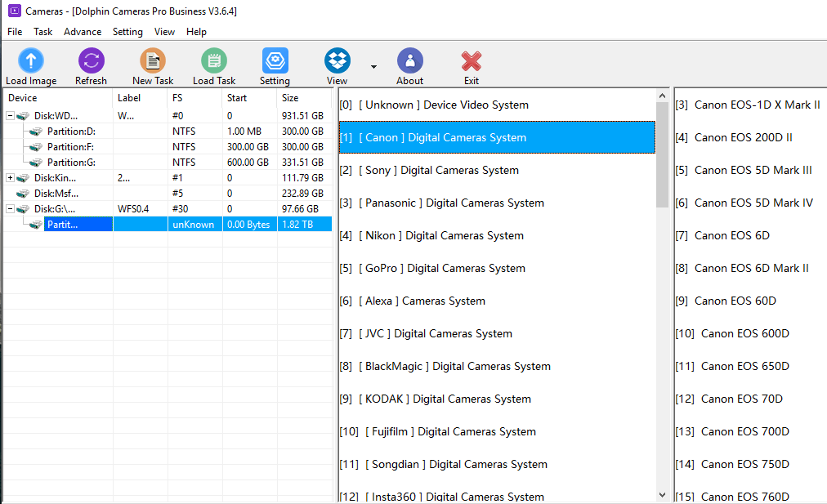
Task: Open the Advance menu
Action: [x=82, y=32]
